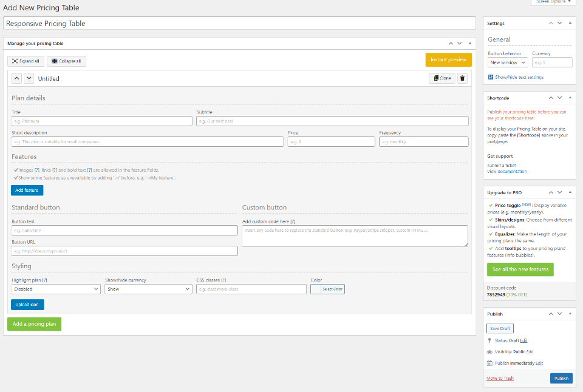Viewport: 583px width, 392px height.
Task: Open the Highlight plan dropdown
Action: (56, 289)
